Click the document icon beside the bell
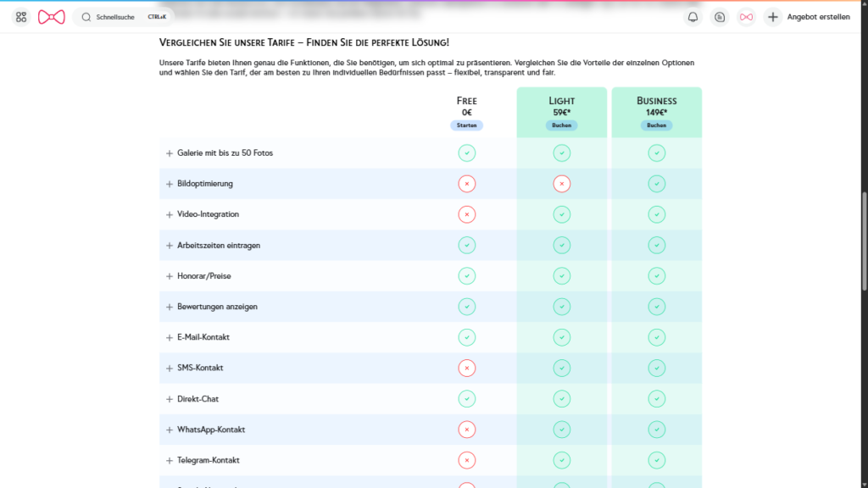Viewport: 868px width, 488px height. [720, 17]
